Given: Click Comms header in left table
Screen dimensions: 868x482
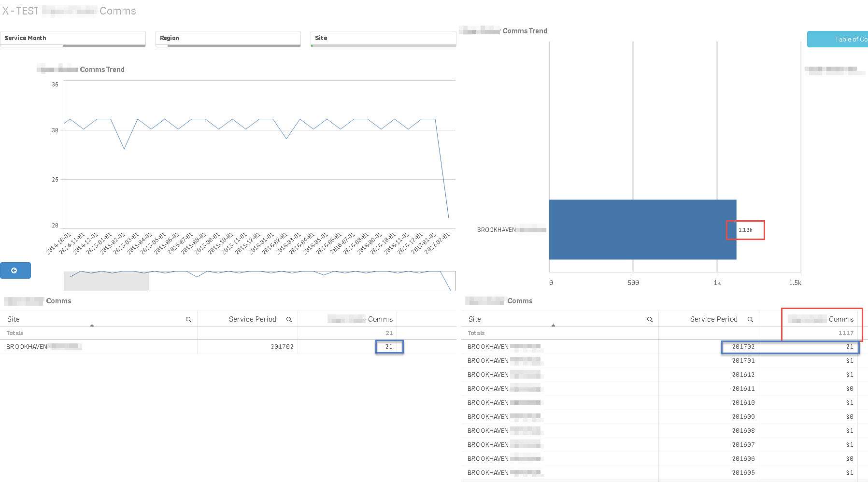Looking at the screenshot, I should (x=360, y=319).
